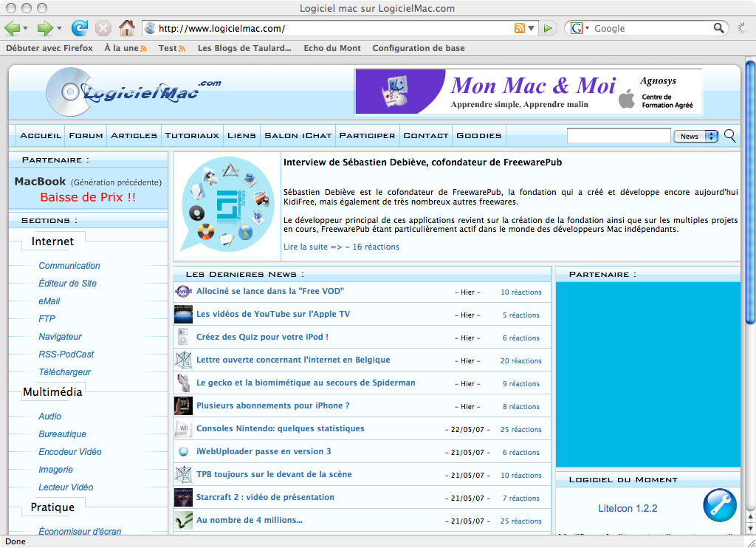The image size is (756, 548).
Task: Open Plusieurs abonnements pour iPhone news
Action: click(x=273, y=405)
